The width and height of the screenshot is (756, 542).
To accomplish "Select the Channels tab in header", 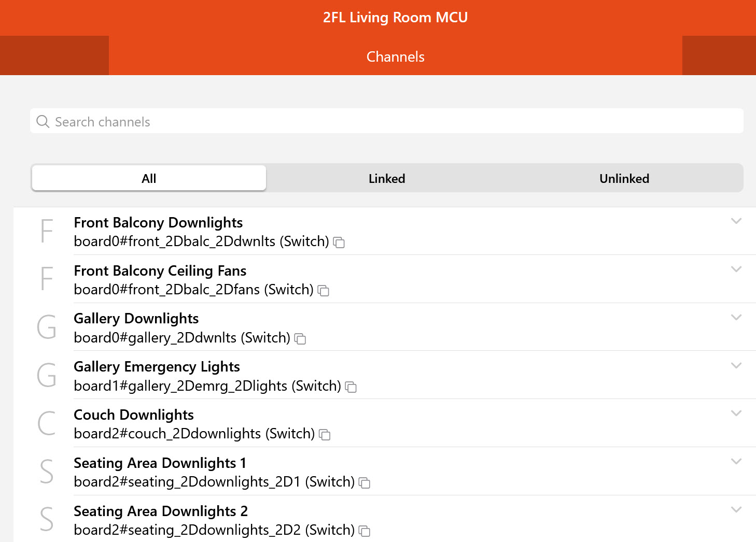I will 396,56.
